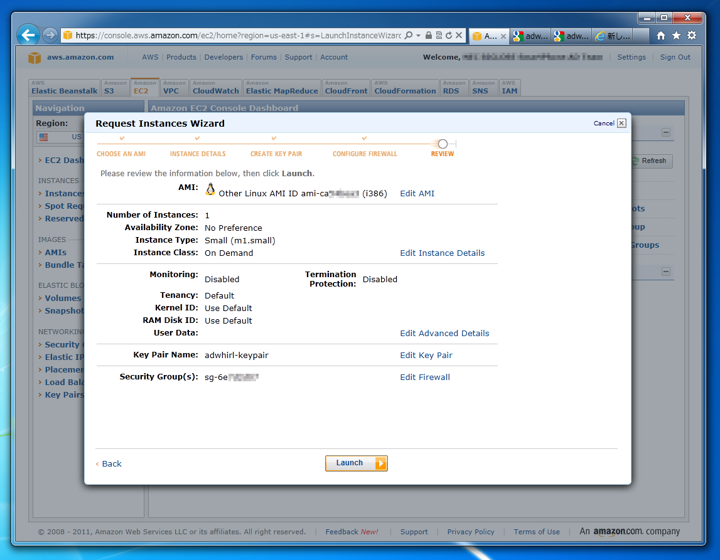Open the CloudFront service tab
The image size is (720, 560).
coord(346,88)
